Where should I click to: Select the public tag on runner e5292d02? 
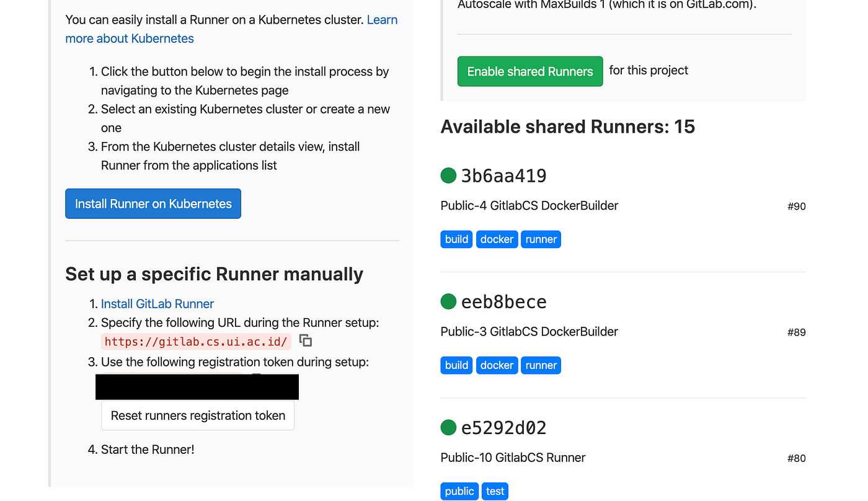coord(459,490)
